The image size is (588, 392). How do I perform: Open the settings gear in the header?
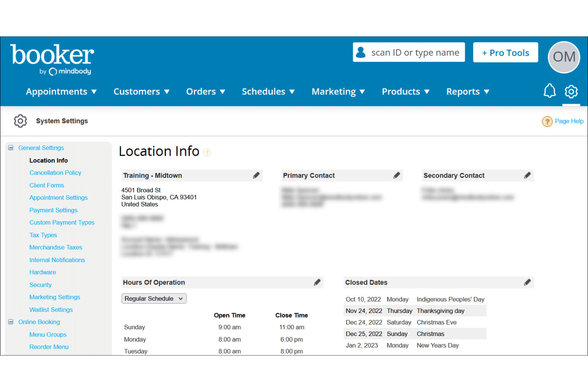click(571, 92)
